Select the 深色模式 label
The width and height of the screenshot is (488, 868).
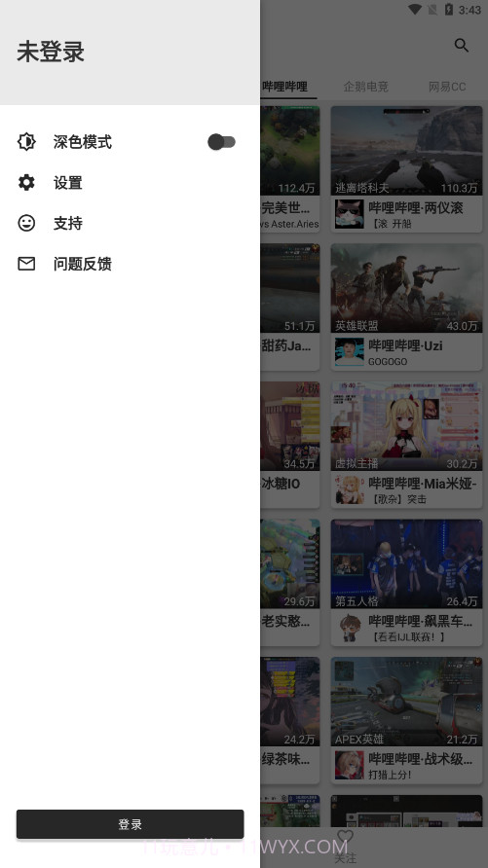[83, 142]
